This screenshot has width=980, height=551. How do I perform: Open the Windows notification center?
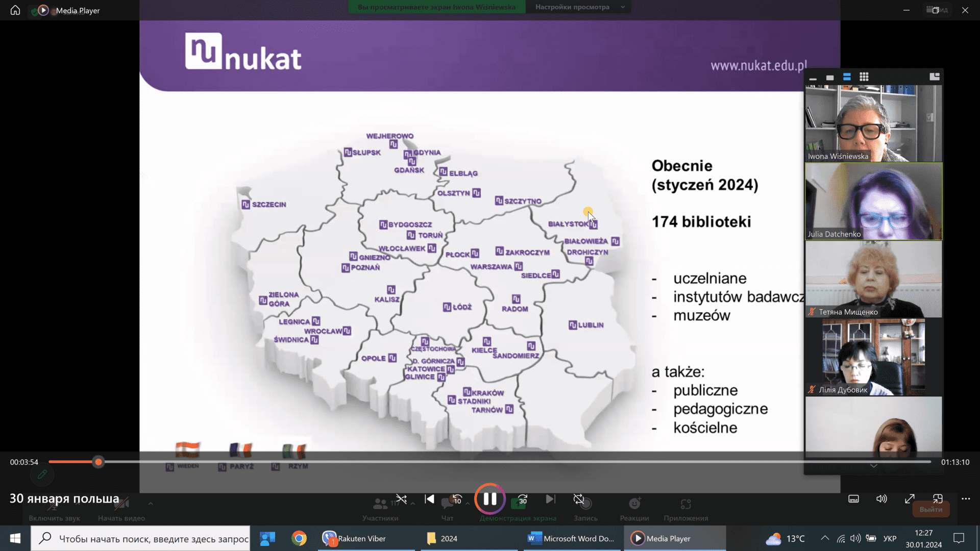[959, 538]
